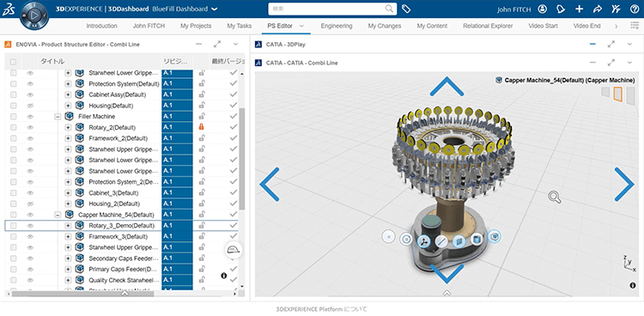Check the Rotary_3_Demo row checkbox
The image size is (644, 316).
(x=14, y=226)
